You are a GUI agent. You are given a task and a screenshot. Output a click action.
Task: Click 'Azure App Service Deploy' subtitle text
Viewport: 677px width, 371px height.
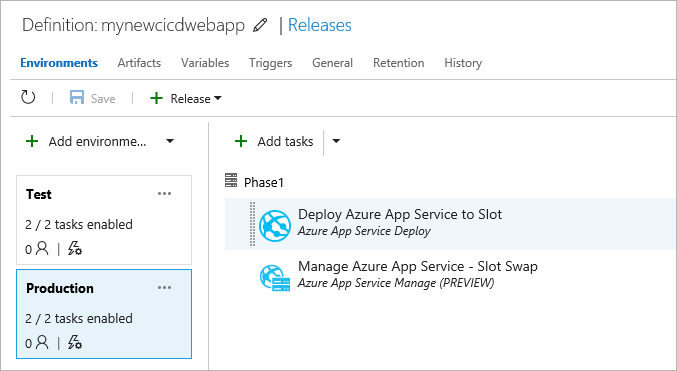coord(364,231)
